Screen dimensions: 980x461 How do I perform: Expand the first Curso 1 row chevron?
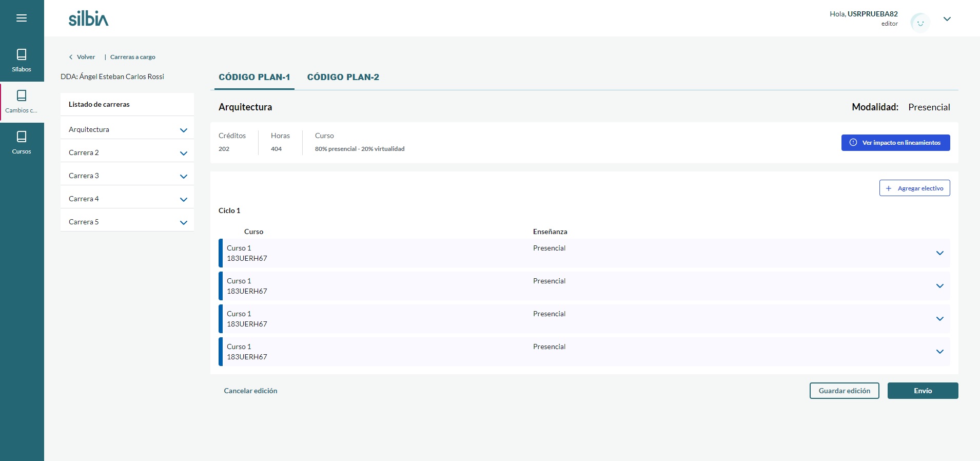point(939,253)
